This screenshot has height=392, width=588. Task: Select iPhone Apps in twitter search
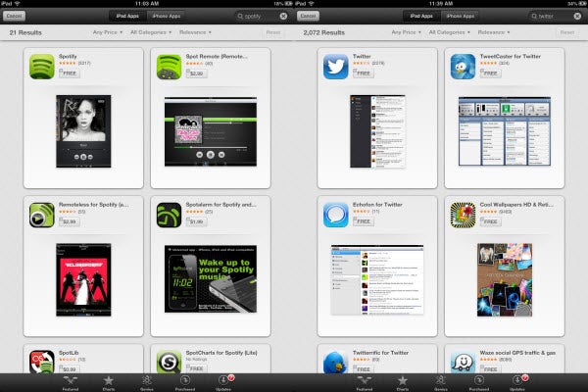[x=461, y=16]
